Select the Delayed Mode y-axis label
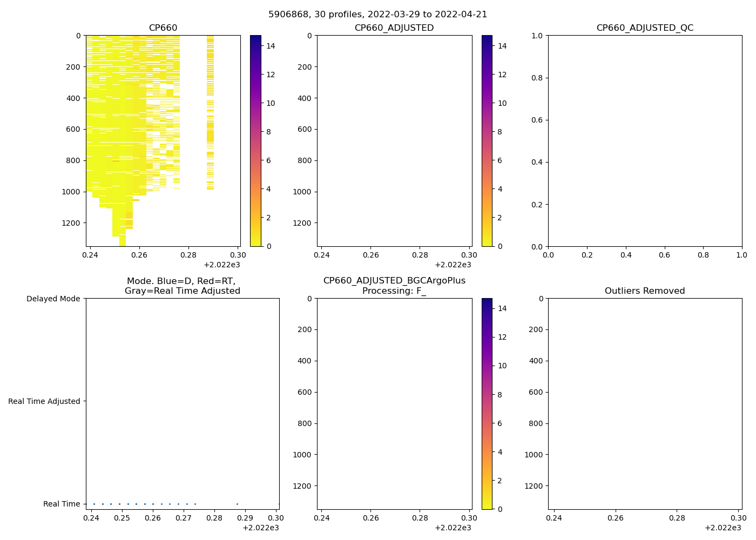 (x=53, y=299)
